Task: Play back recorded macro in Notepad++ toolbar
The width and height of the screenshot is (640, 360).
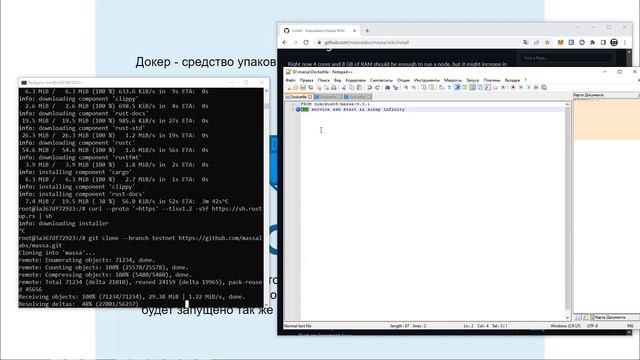Action: tap(529, 87)
